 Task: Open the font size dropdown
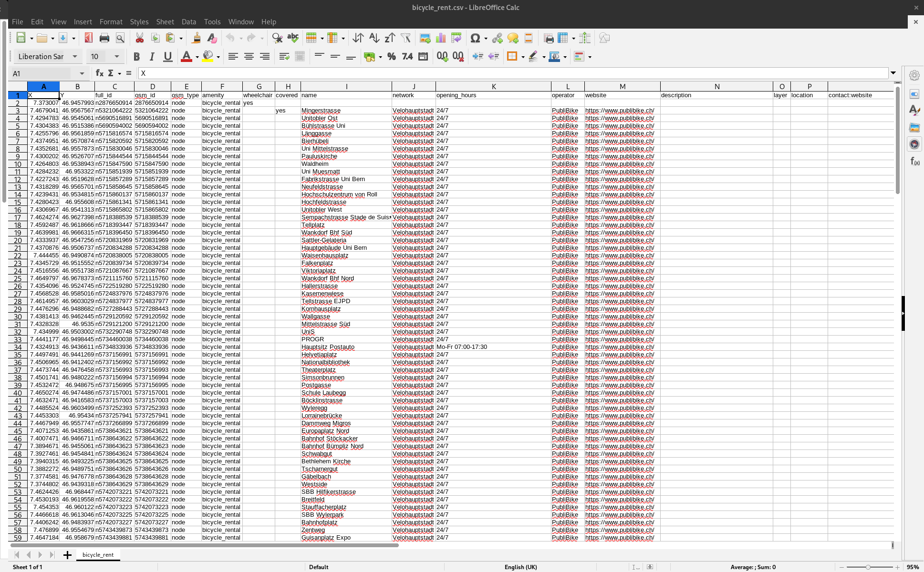tap(116, 56)
